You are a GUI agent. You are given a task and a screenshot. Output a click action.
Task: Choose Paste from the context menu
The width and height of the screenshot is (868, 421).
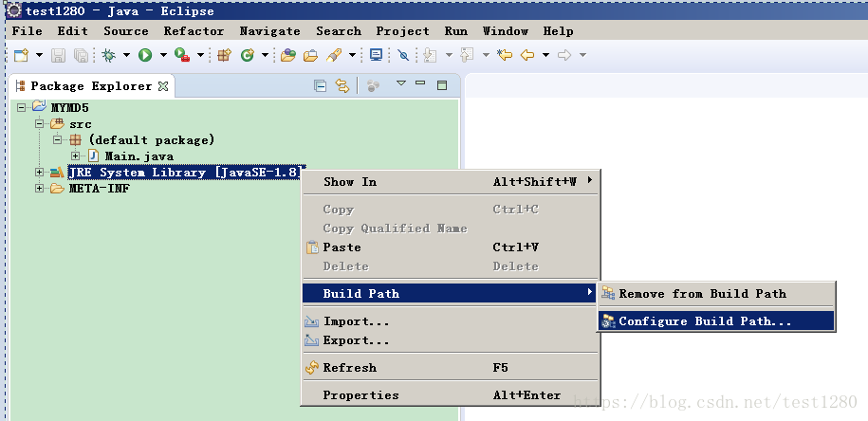[451, 247]
